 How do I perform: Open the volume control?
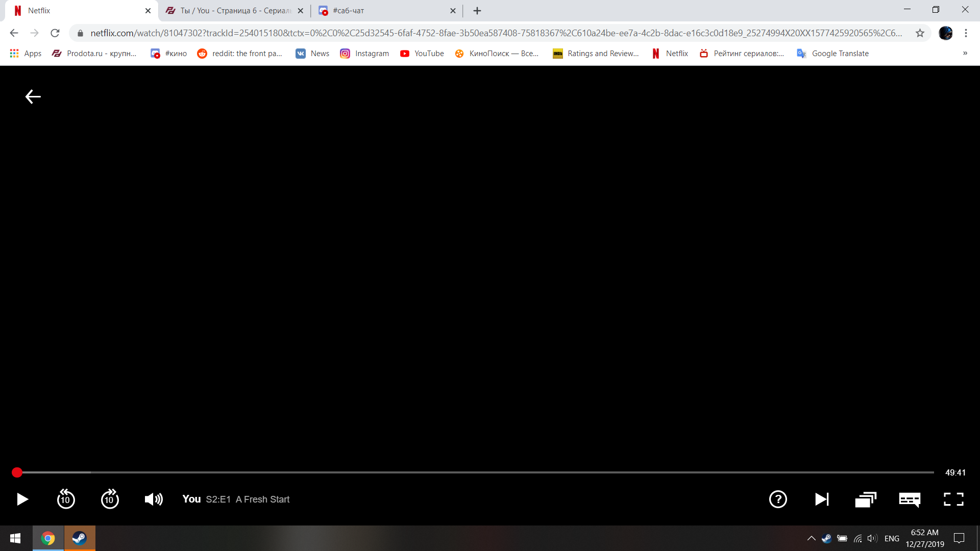click(154, 499)
